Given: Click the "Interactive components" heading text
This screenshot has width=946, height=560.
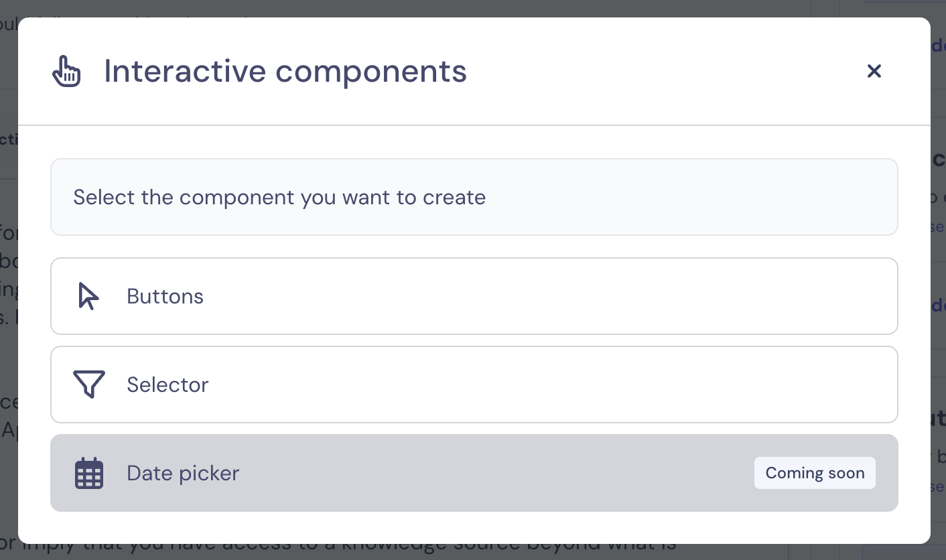Looking at the screenshot, I should pos(285,71).
